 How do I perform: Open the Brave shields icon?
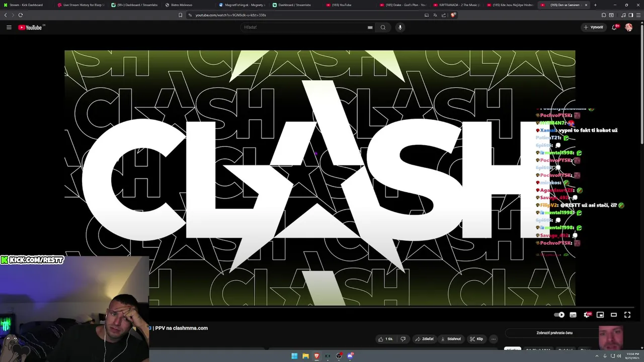[x=453, y=15]
